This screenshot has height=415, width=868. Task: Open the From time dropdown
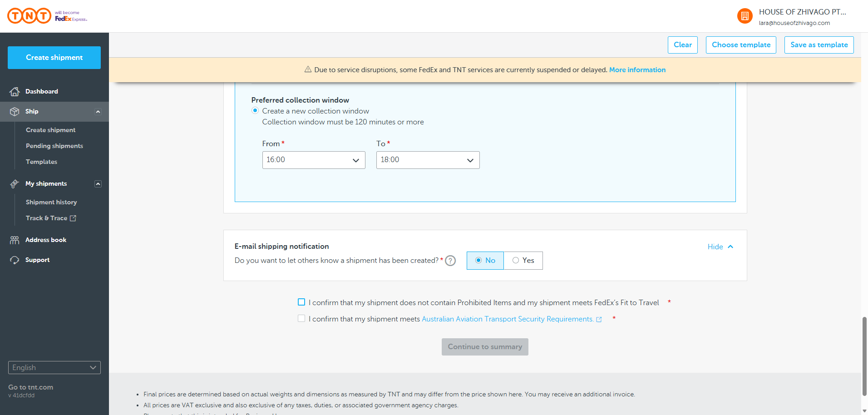[x=314, y=160]
